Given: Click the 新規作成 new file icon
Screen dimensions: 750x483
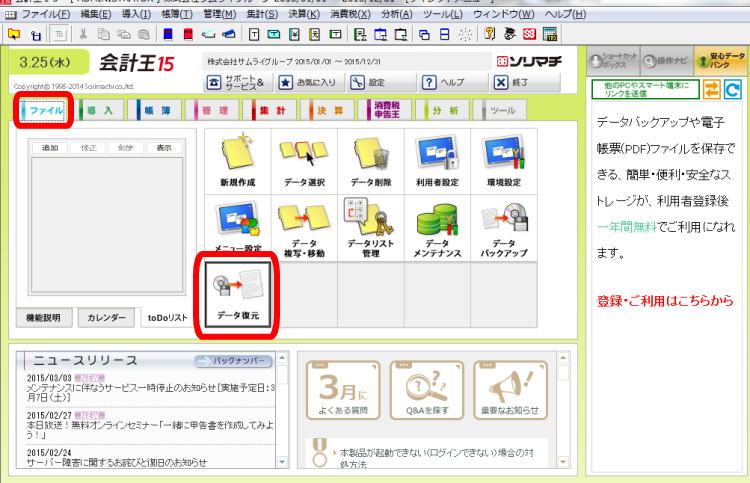Looking at the screenshot, I should [237, 160].
